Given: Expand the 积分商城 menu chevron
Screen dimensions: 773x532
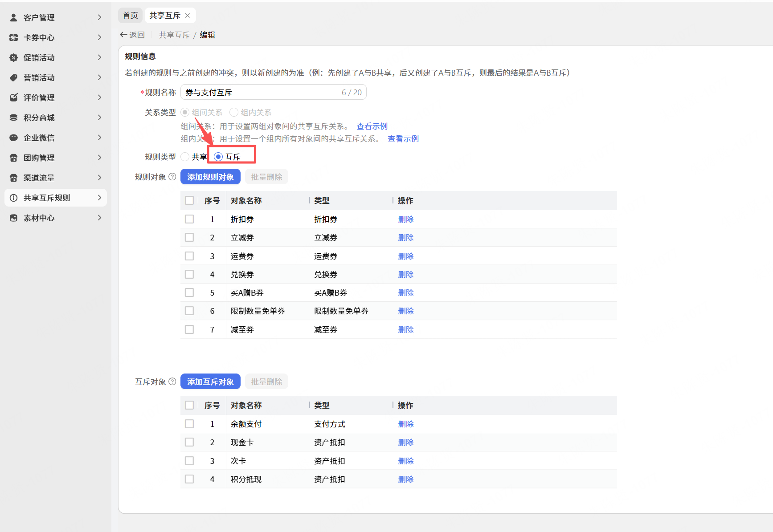Looking at the screenshot, I should [99, 118].
